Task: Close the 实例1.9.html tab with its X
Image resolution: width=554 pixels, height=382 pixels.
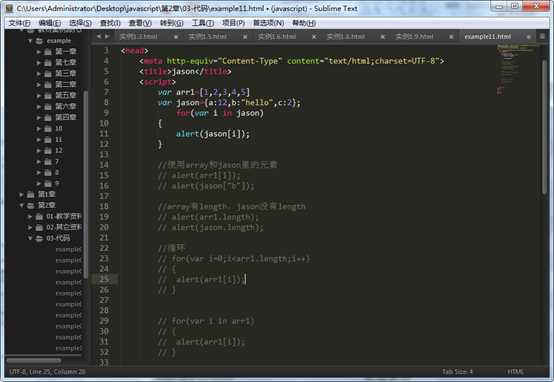Action: click(451, 37)
